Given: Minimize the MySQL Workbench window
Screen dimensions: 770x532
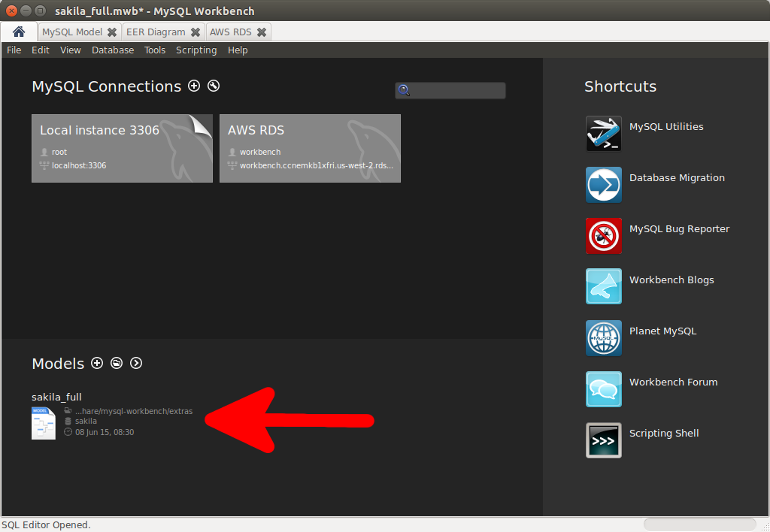Looking at the screenshot, I should click(x=26, y=11).
